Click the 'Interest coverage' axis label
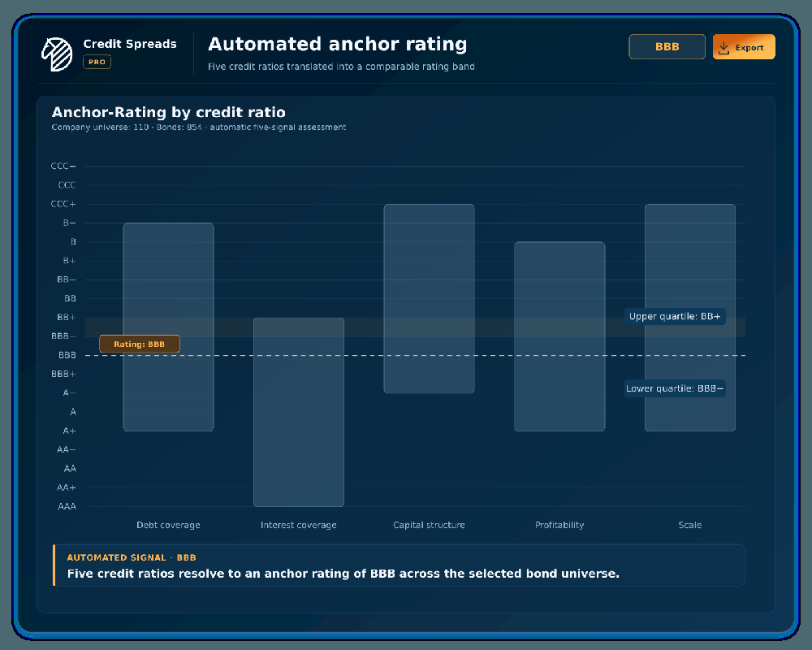The height and width of the screenshot is (650, 812). pos(299,525)
